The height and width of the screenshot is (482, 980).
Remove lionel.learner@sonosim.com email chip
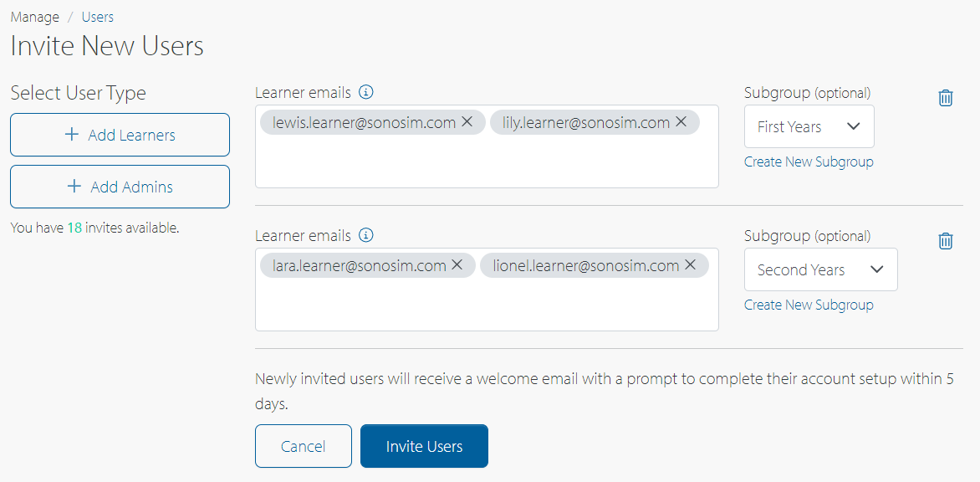[x=691, y=265]
